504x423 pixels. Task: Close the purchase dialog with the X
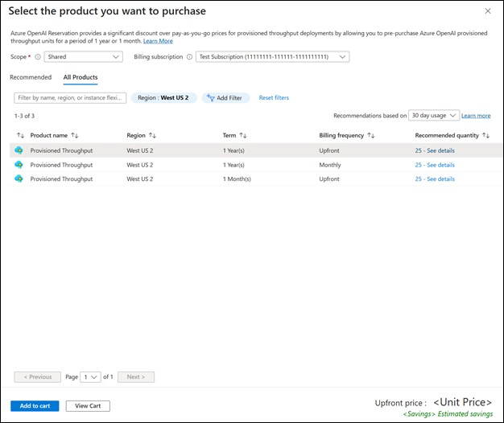coord(487,11)
